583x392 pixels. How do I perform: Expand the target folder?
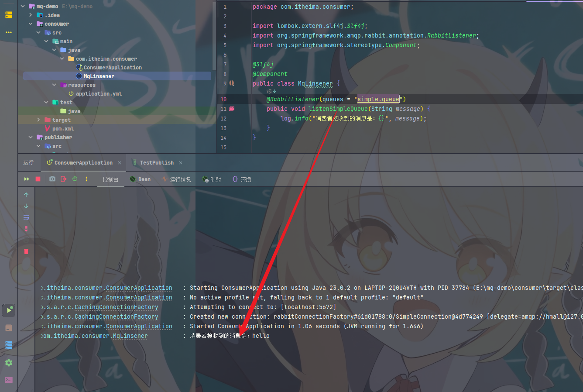click(x=38, y=120)
